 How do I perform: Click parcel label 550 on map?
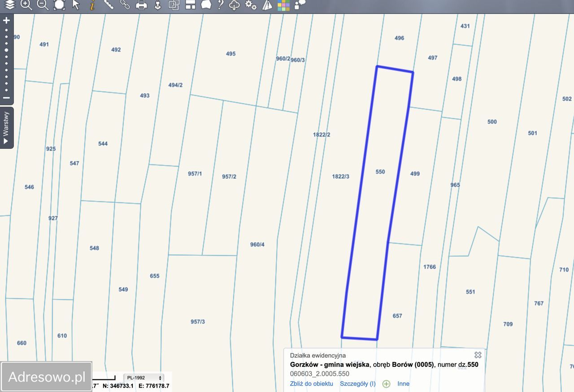pos(380,172)
